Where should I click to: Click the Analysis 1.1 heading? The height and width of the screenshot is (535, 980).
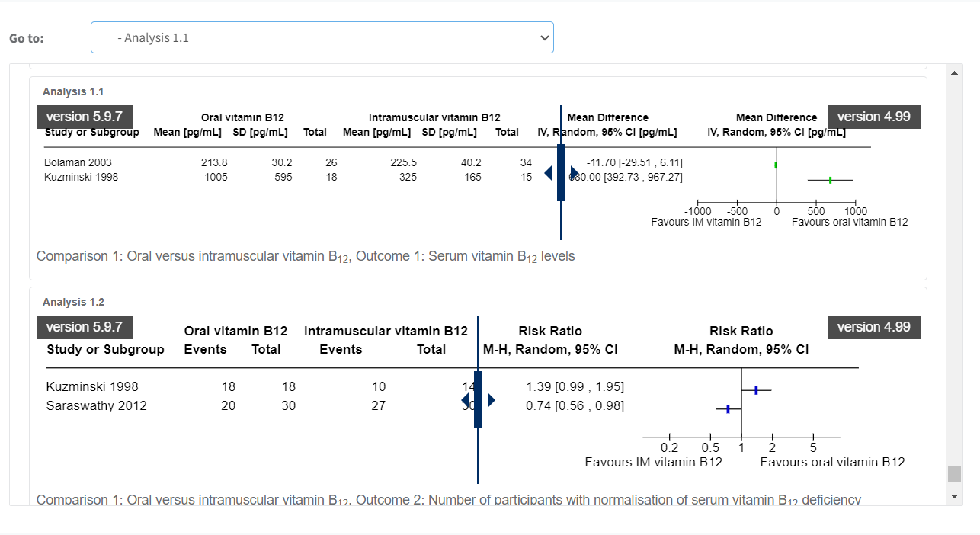point(74,91)
